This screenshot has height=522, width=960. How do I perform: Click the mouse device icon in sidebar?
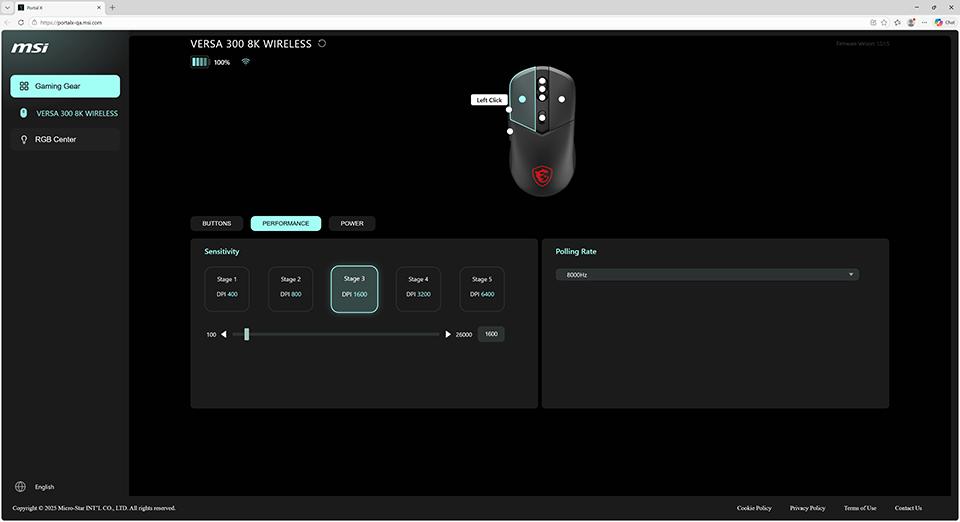tap(23, 113)
